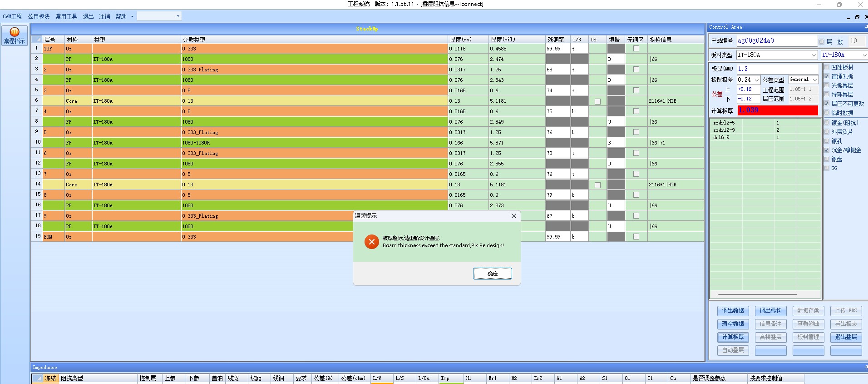Image resolution: width=868 pixels, height=384 pixels.
Task: Toggle the 沉金/镍钯金 checkbox
Action: (x=827, y=150)
